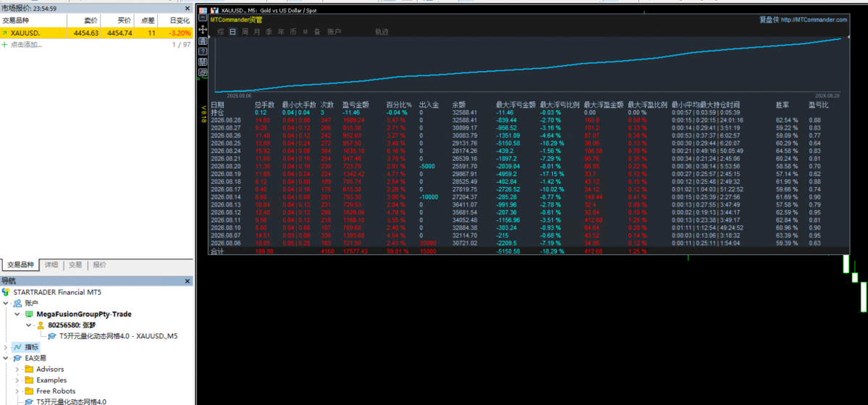868x405 pixels.
Task: Select the 账户 tab in MTCommander panel
Action: 334,32
